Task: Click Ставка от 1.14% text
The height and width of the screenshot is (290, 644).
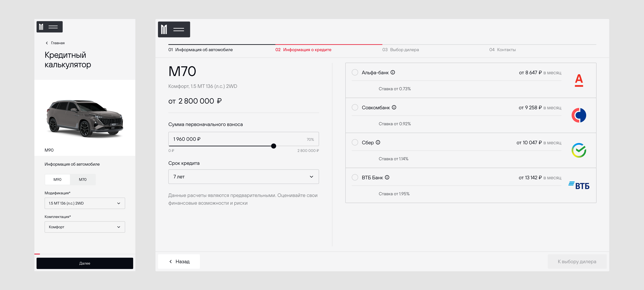Action: pyautogui.click(x=393, y=159)
